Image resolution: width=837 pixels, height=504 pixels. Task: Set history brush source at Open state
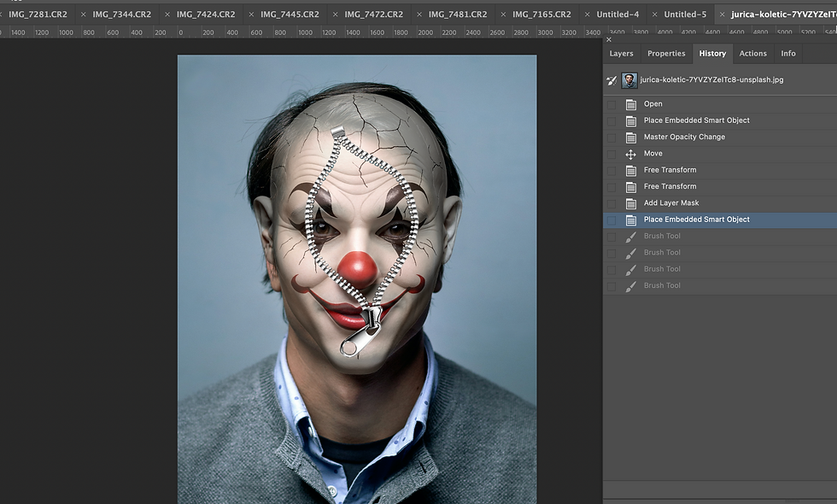[x=612, y=104]
